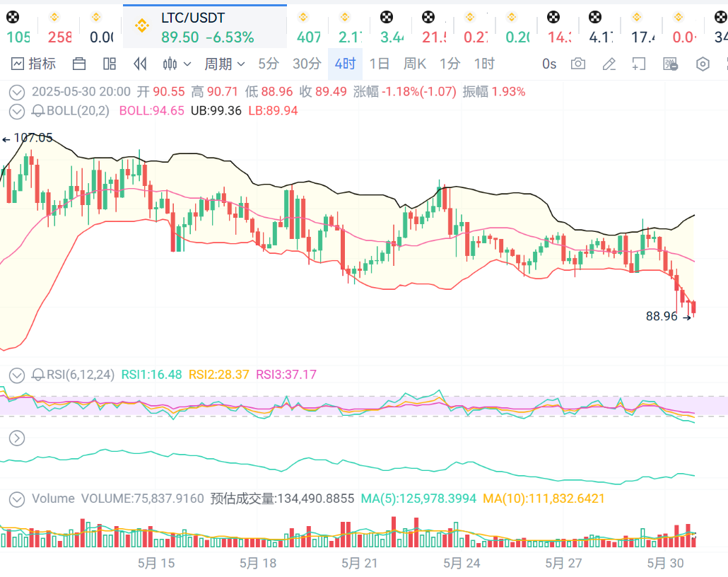Expand the collapsed indicator panel below RSI
The width and height of the screenshot is (728, 577).
[16, 438]
